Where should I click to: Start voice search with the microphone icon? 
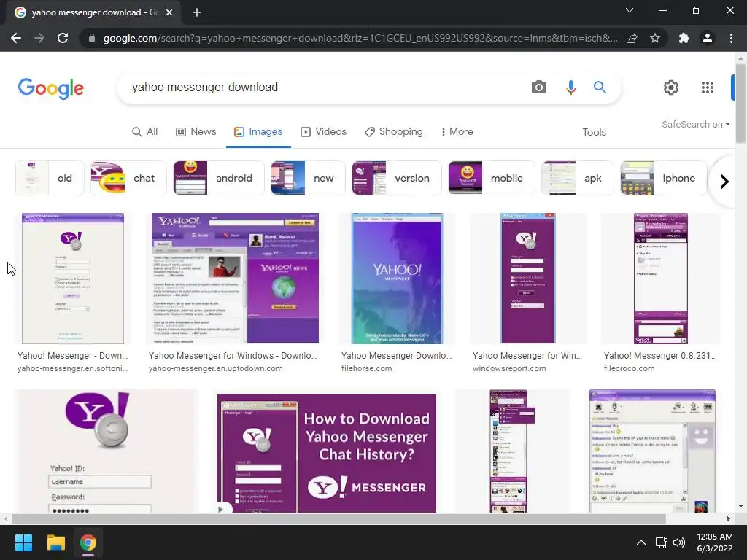pos(570,87)
